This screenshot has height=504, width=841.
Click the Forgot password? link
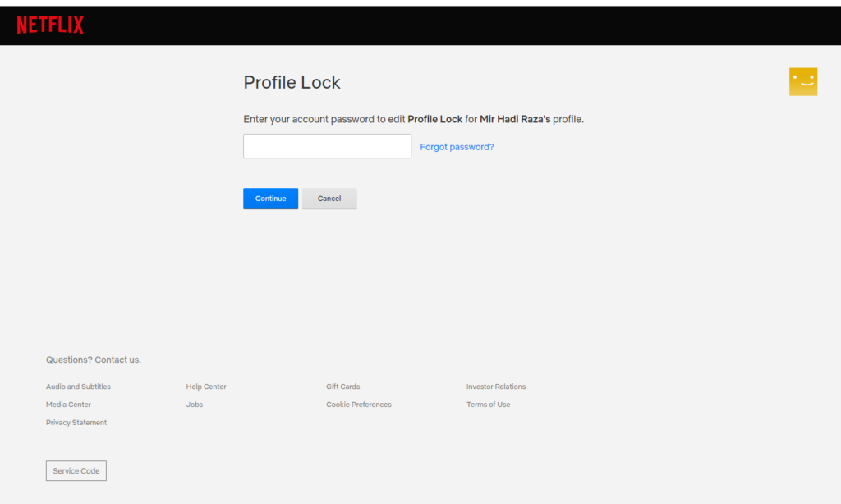point(457,147)
